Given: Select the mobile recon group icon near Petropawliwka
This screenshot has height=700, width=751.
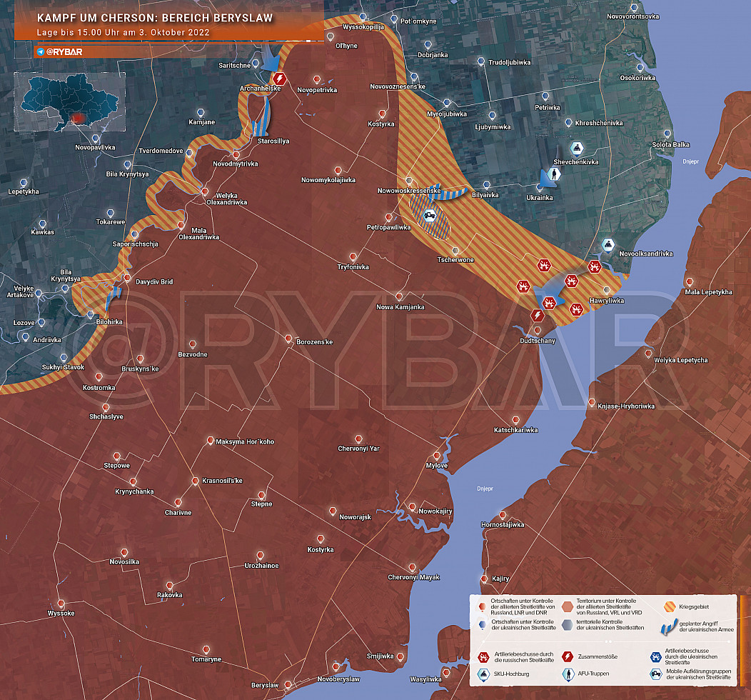Looking at the screenshot, I should coord(430,215).
